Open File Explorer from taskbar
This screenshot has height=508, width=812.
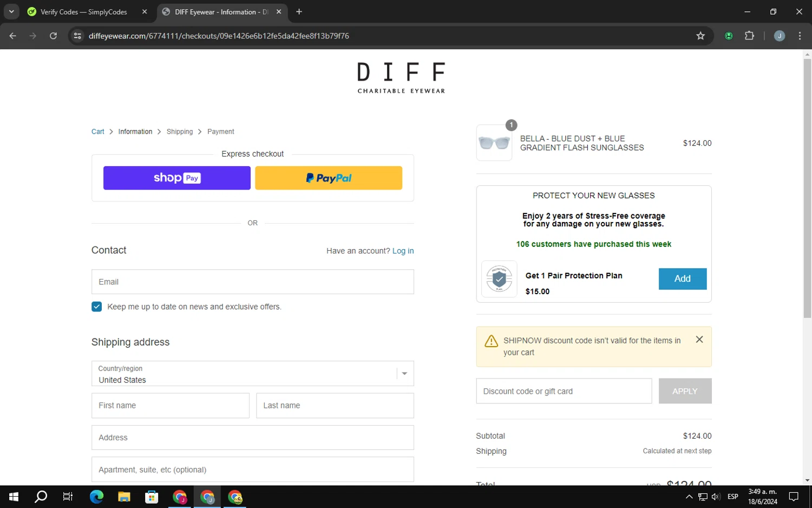(x=124, y=497)
